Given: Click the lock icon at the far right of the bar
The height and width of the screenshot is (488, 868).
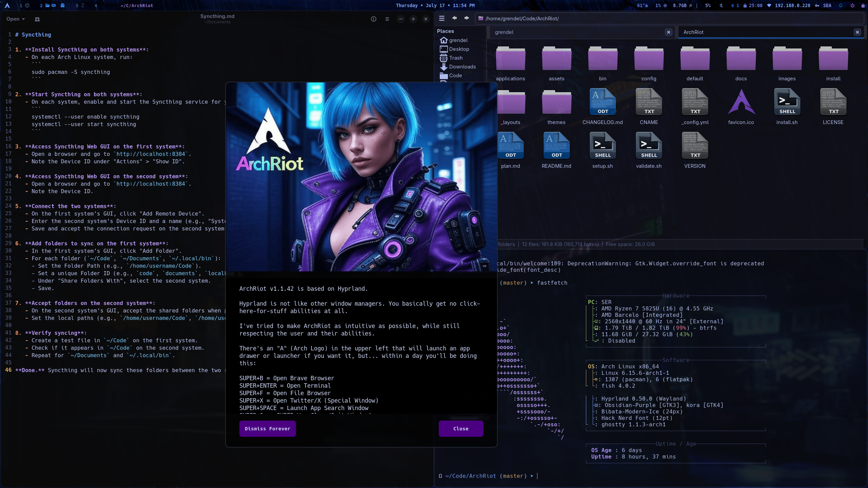Looking at the screenshot, I should click(x=863, y=5).
